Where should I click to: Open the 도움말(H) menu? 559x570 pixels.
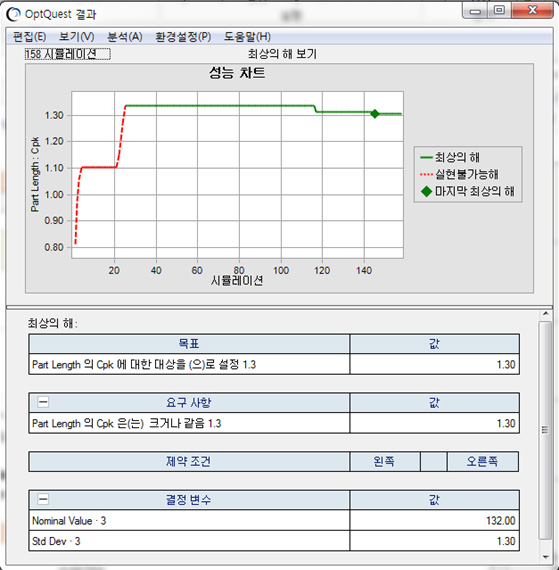(x=247, y=37)
